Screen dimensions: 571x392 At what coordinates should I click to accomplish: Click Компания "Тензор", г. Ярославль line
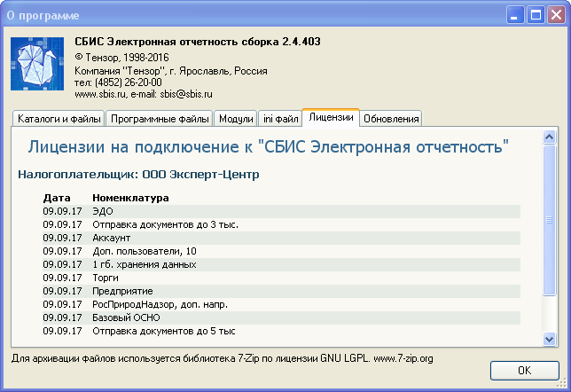[x=171, y=71]
